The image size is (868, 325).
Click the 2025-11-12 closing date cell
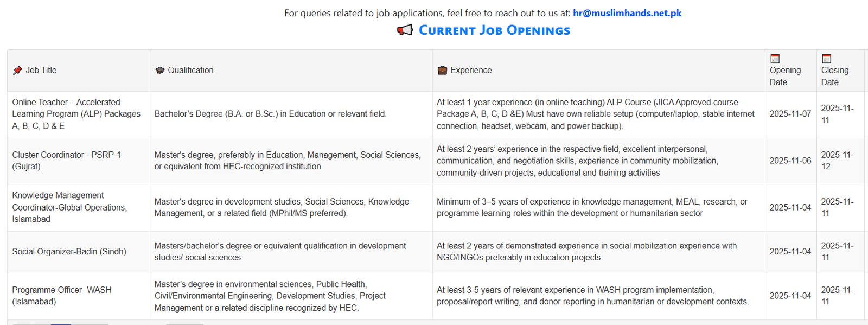click(837, 161)
